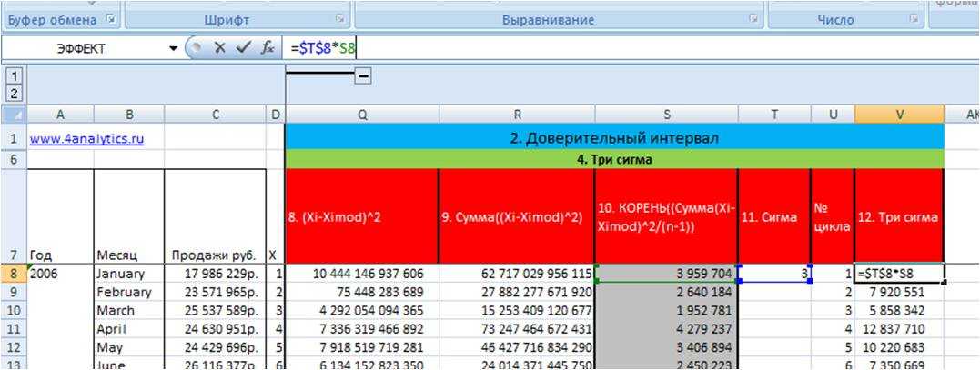Click header '11. Сигма'

(x=774, y=215)
